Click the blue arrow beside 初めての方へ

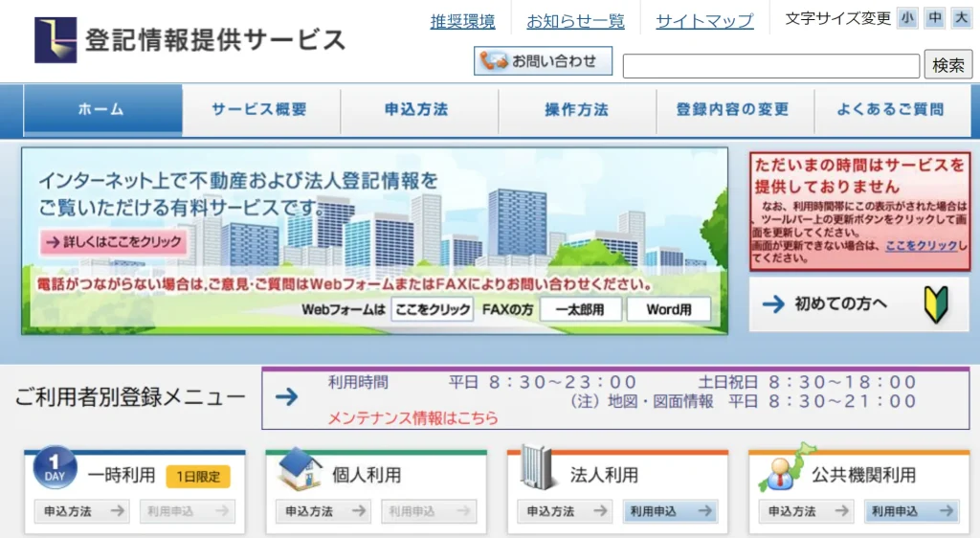pyautogui.click(x=773, y=304)
